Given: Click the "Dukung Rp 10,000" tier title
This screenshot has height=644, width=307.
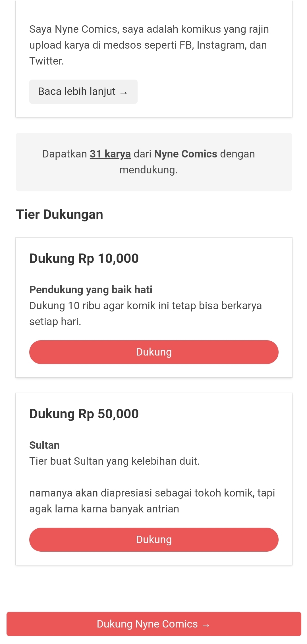Looking at the screenshot, I should [84, 258].
